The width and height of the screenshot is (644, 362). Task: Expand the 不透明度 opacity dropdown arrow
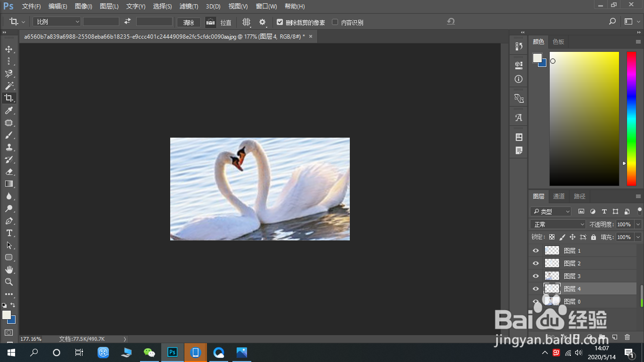click(638, 224)
